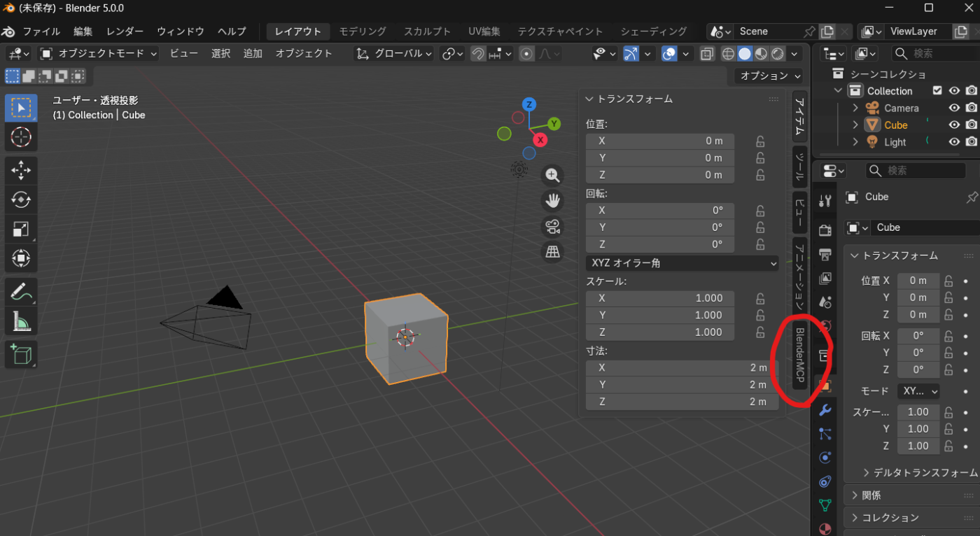
Task: Open the Particles properties tab icon
Action: (825, 434)
